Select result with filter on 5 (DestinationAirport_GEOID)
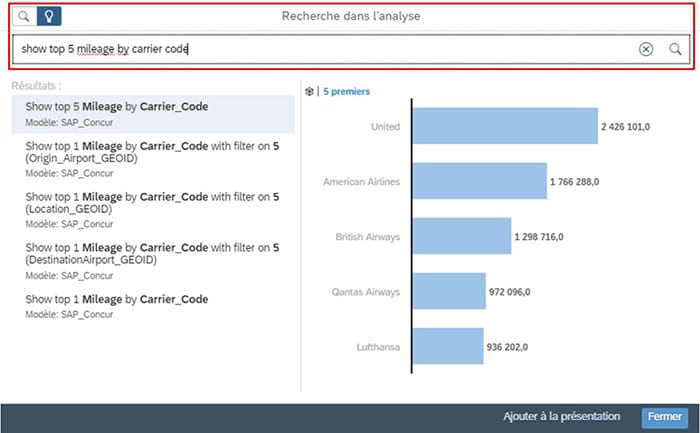This screenshot has height=433, width=700. point(153,261)
